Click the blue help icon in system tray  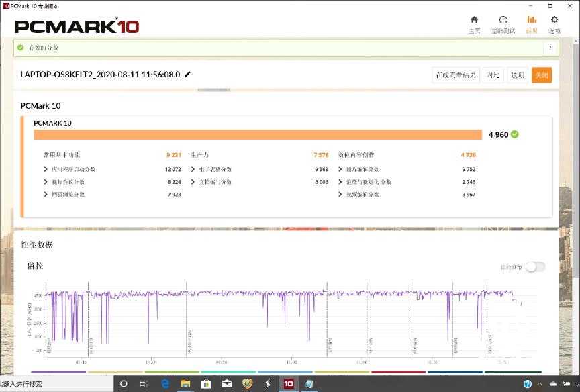(528, 384)
